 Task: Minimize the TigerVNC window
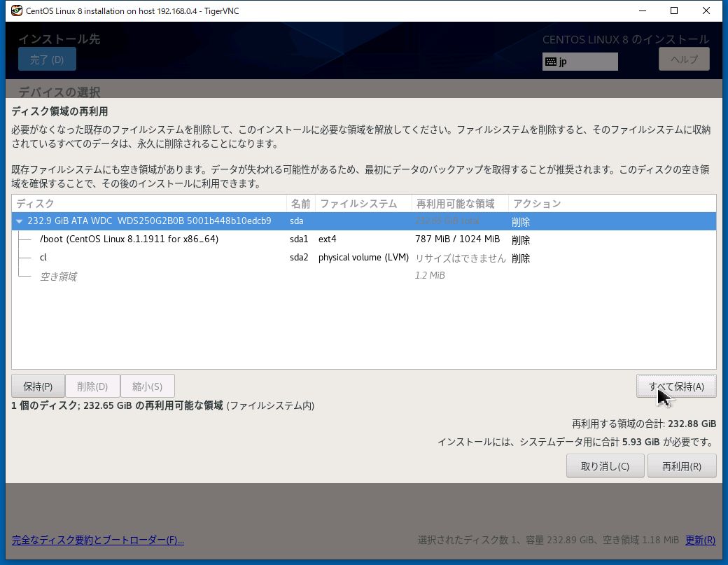click(643, 11)
